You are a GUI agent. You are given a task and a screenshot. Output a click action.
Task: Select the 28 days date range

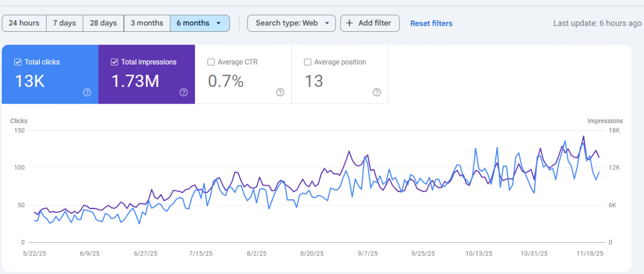[103, 23]
